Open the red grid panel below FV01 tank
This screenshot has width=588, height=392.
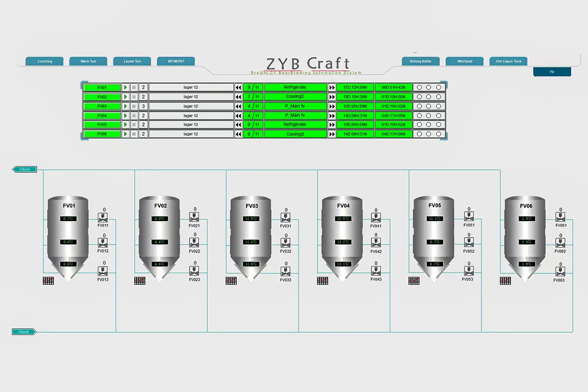coord(48,281)
